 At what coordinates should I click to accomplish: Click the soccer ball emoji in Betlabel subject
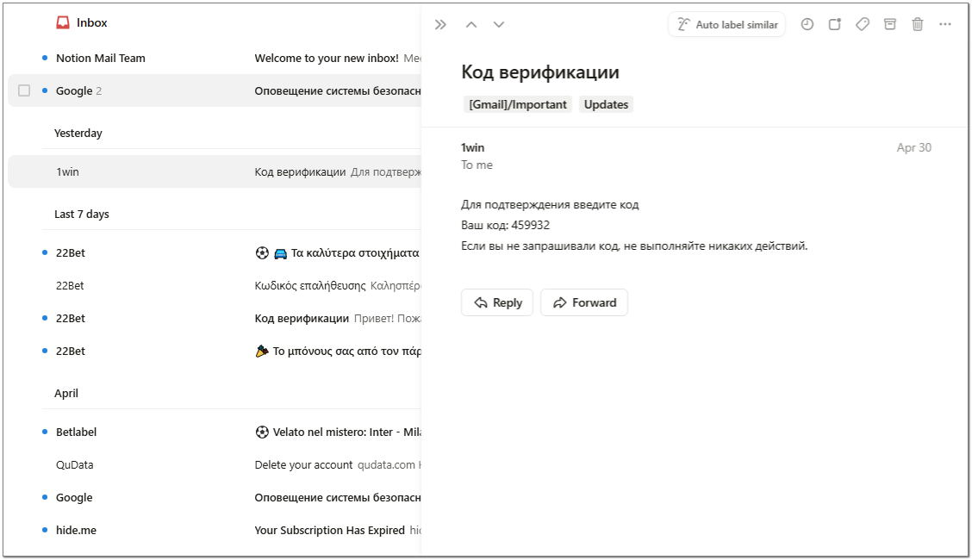click(x=262, y=432)
